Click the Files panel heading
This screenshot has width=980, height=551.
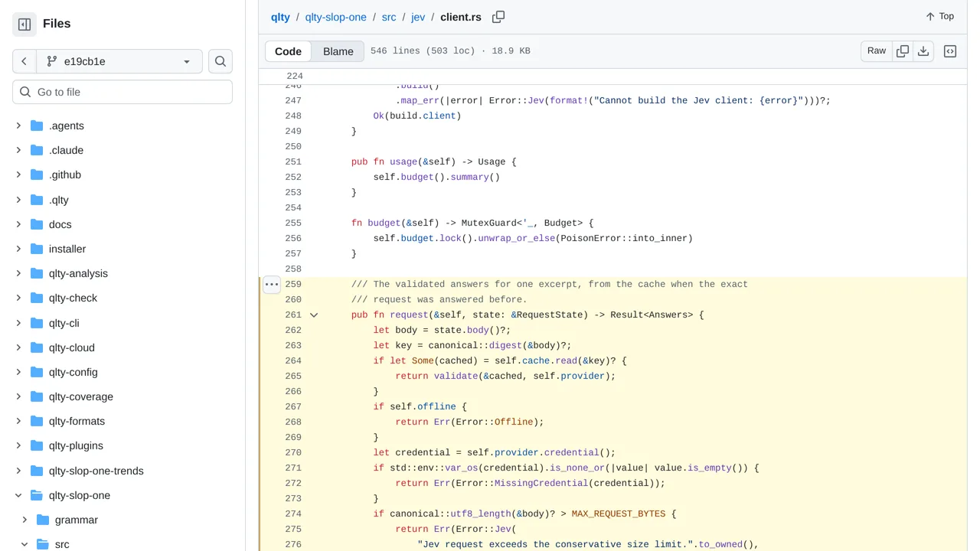[x=57, y=24]
